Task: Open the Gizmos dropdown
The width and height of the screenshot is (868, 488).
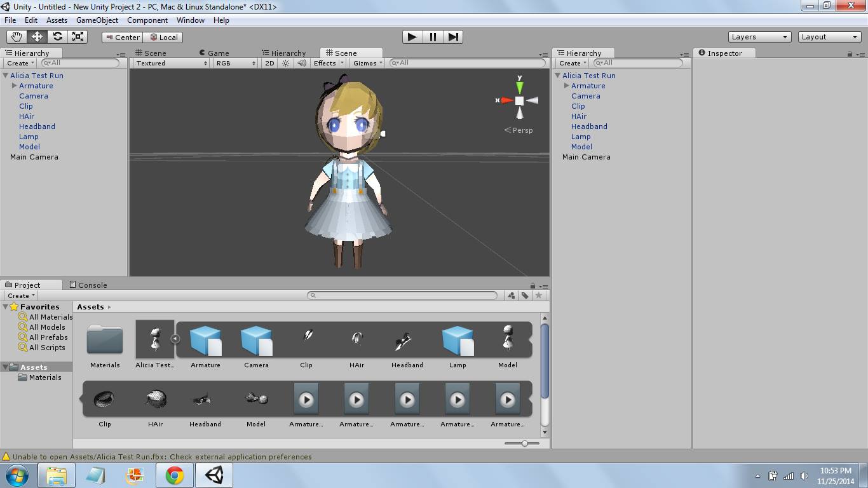Action: pos(368,63)
